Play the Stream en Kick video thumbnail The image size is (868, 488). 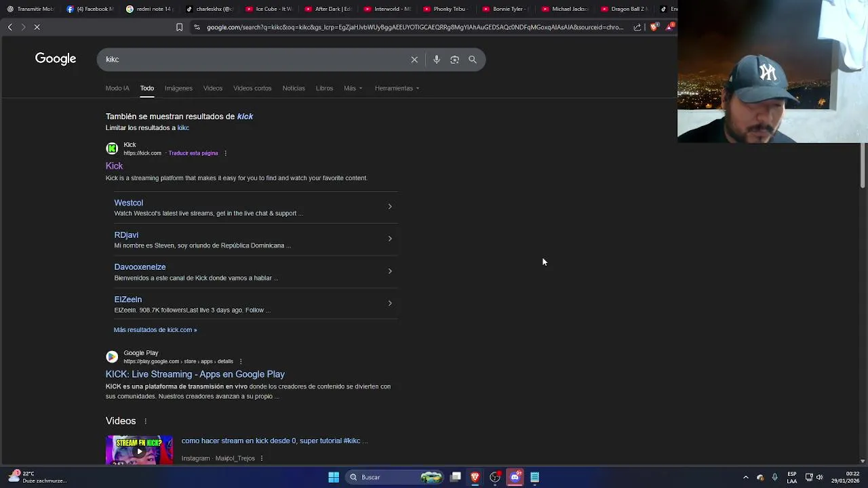(139, 450)
